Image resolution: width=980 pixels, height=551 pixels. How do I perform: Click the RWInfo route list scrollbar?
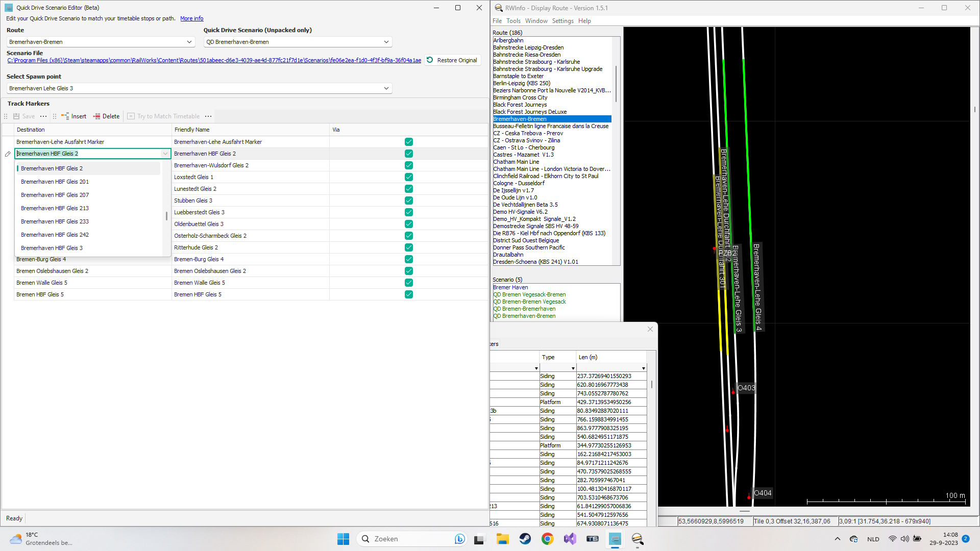[616, 83]
